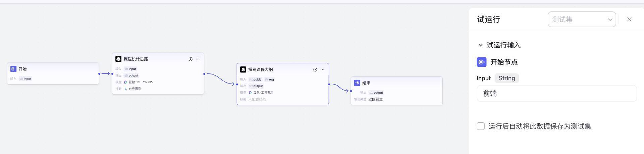644x154 pixels.
Task: Open the 撰写课程大纲 node's three-dot menu
Action: coord(322,69)
